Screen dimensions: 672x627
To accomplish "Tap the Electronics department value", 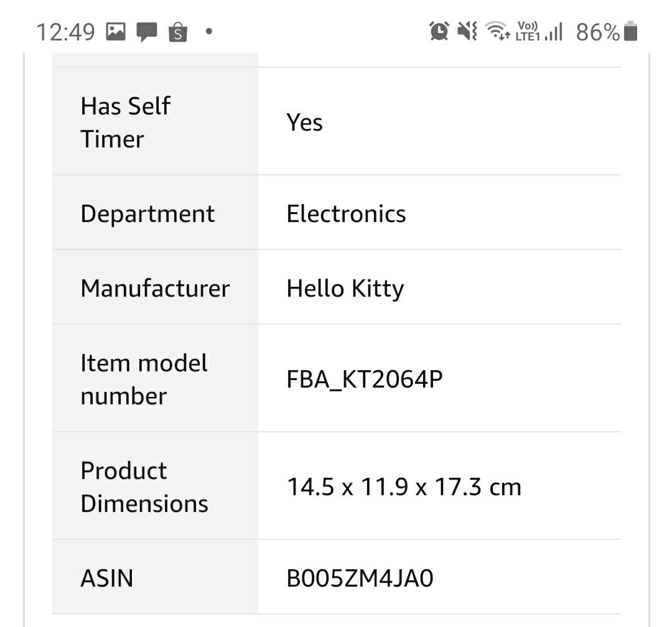I will [x=346, y=213].
